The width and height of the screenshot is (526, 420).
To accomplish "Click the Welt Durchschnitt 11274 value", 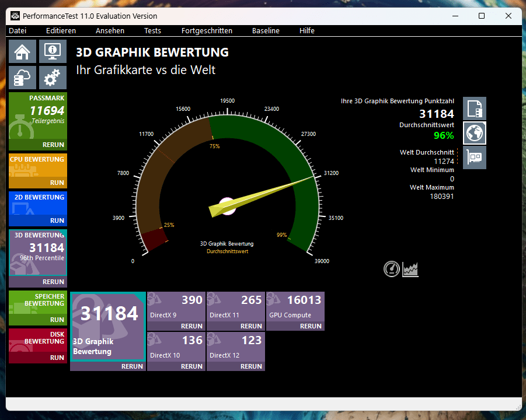I will point(444,161).
